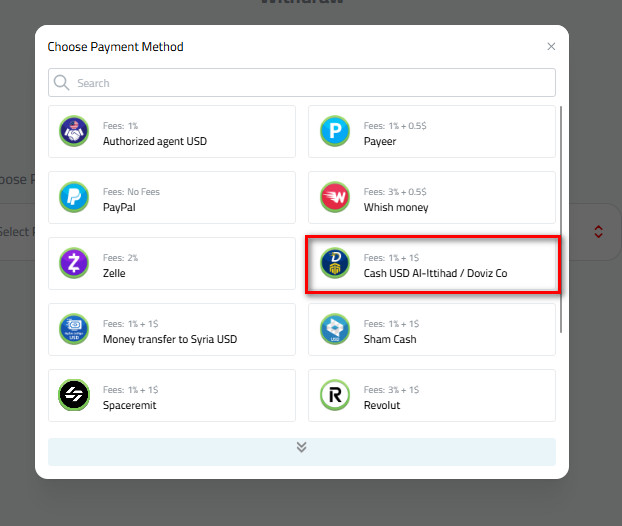Pick the Whish money option

pyautogui.click(x=432, y=197)
